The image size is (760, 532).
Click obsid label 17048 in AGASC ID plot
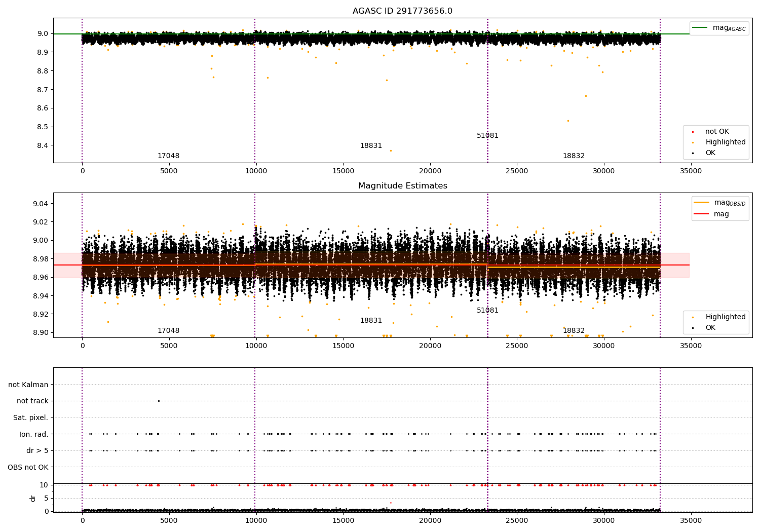168,156
